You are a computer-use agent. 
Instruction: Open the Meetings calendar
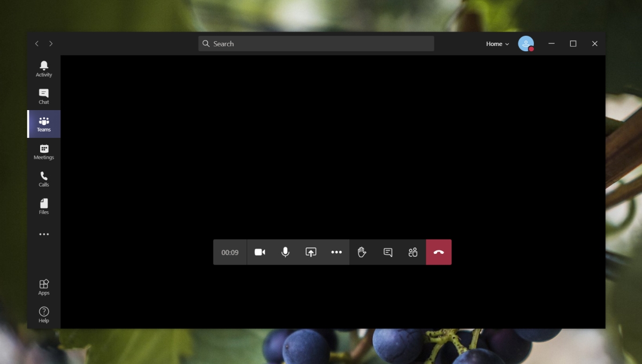pos(44,152)
